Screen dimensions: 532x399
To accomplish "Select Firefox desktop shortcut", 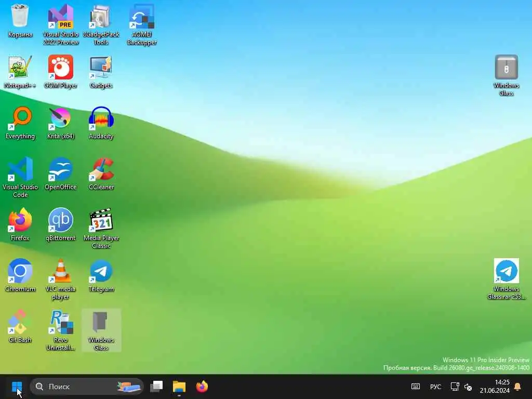I will [x=20, y=224].
